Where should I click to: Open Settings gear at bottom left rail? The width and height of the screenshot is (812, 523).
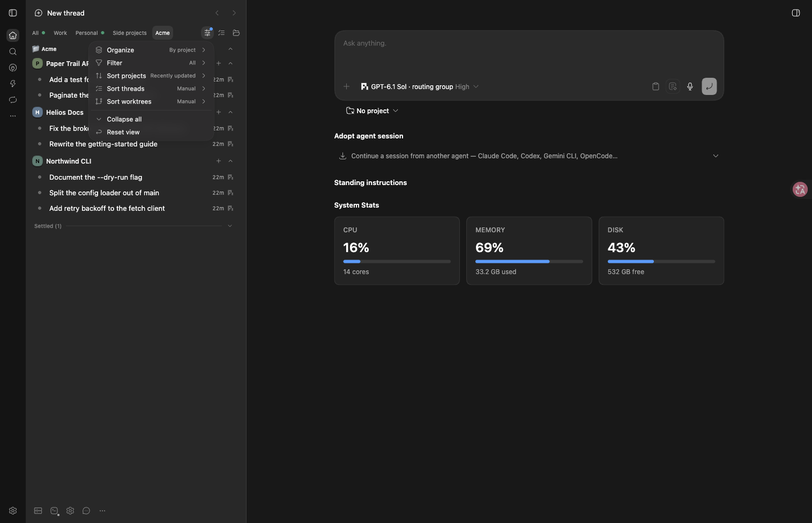tap(13, 511)
